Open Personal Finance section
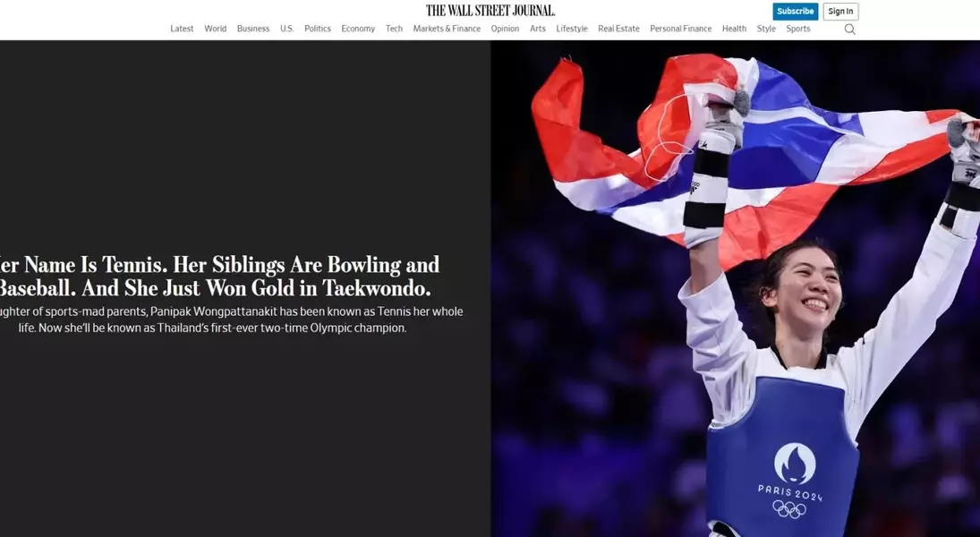The height and width of the screenshot is (537, 980). point(680,29)
